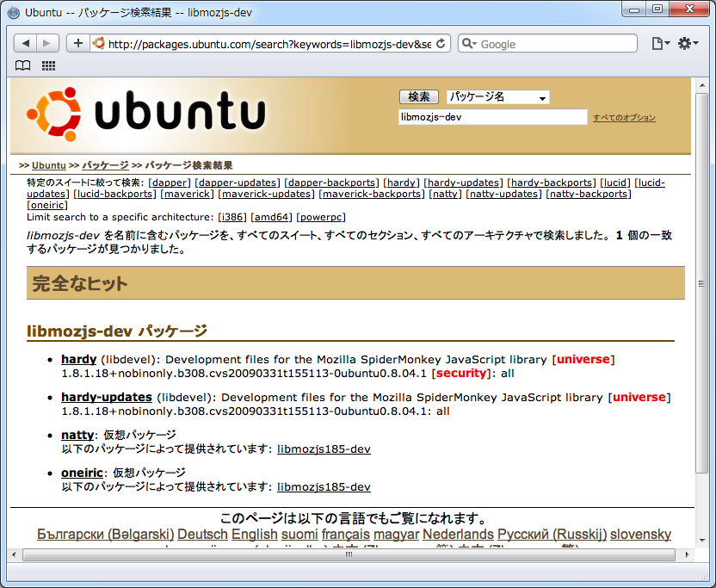Filter search by natty-updates suite
The height and width of the screenshot is (588, 716).
[x=503, y=194]
